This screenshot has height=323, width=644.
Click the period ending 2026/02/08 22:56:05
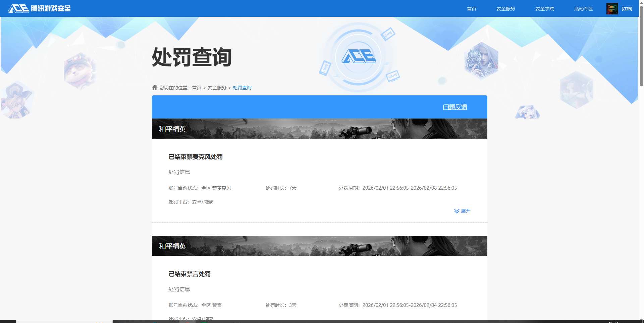click(x=398, y=188)
